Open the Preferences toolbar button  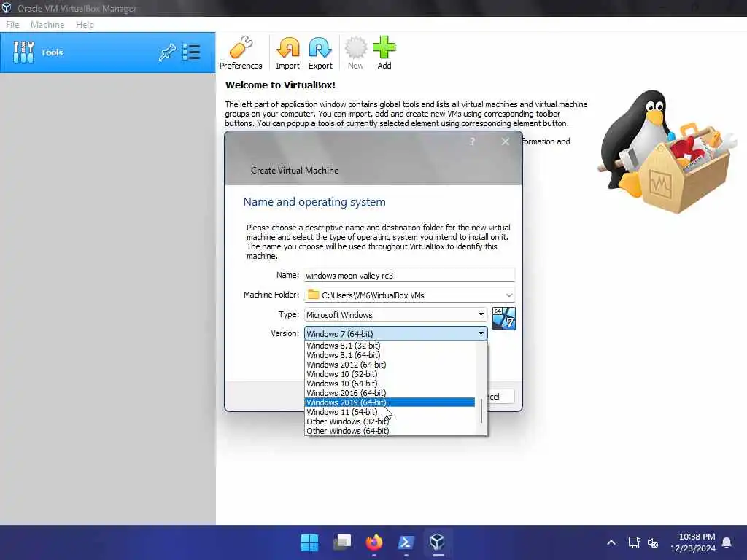point(241,52)
